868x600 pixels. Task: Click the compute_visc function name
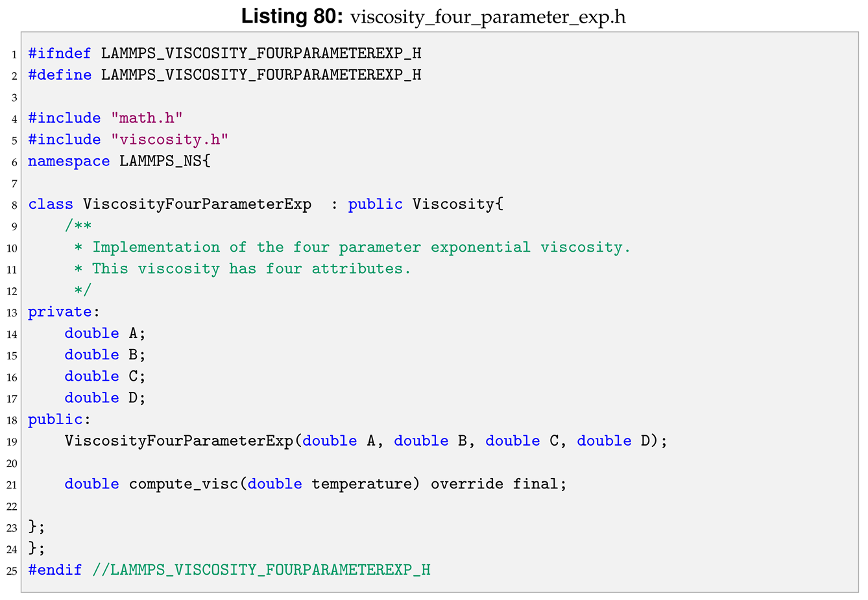tap(183, 484)
